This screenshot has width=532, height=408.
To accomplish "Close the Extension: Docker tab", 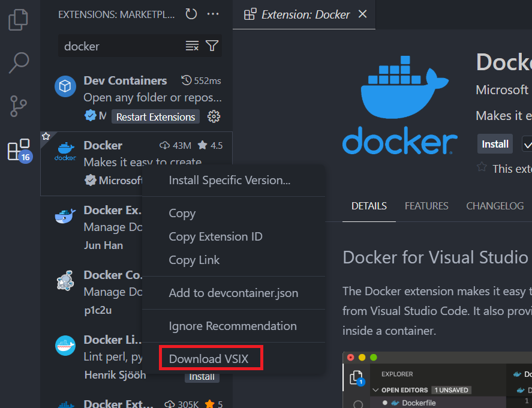I will click(363, 14).
